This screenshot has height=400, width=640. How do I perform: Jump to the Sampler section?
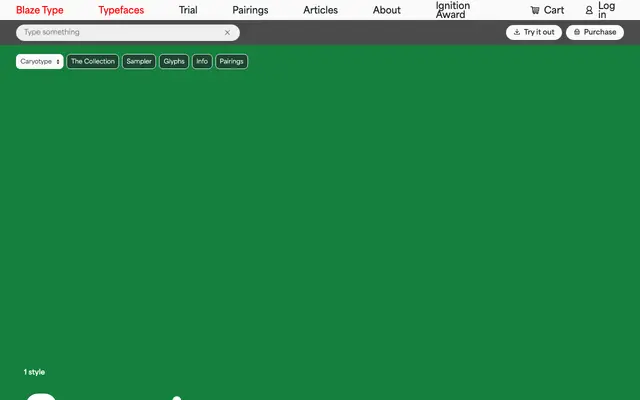[139, 62]
